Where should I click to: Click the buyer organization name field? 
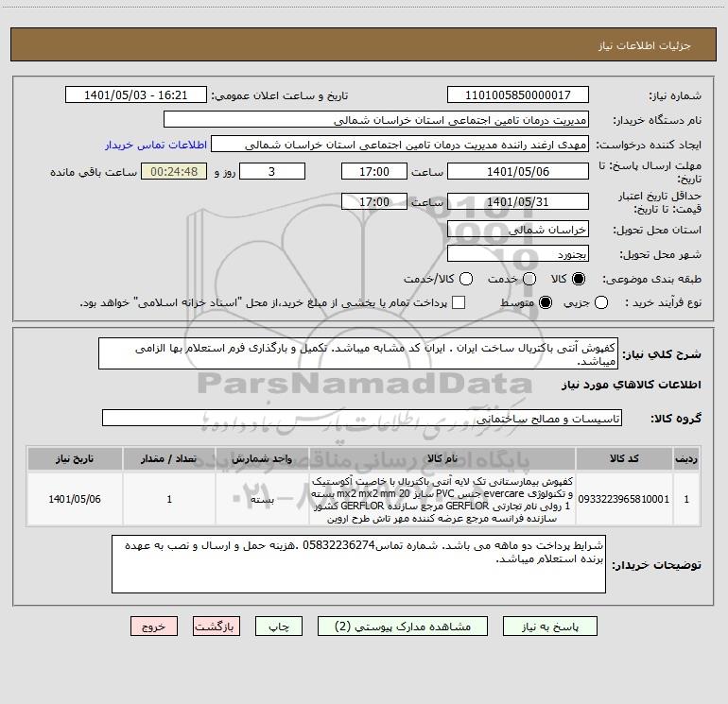pos(376,120)
